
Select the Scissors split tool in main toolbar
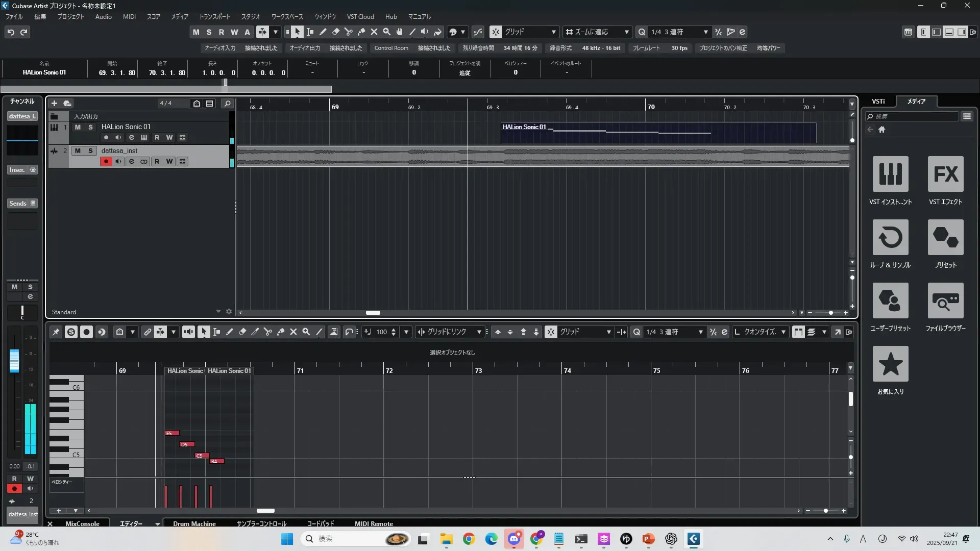[349, 32]
